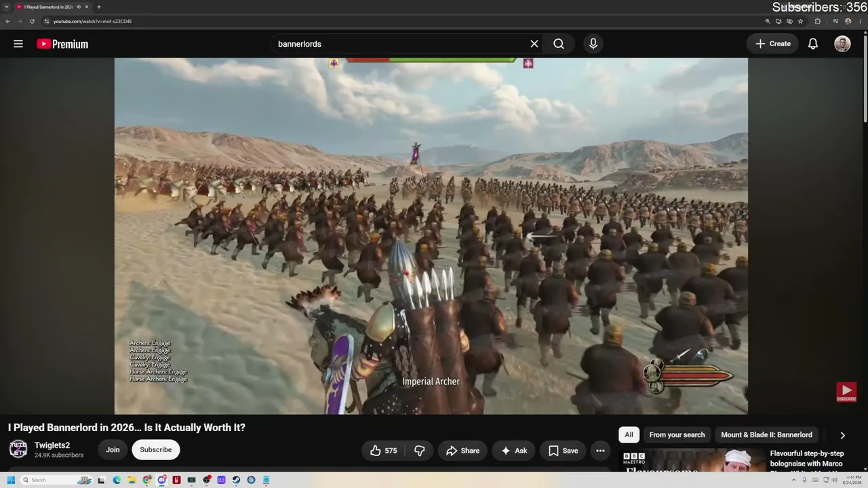
Task: Mute the tab via speaker icon
Action: click(x=79, y=7)
